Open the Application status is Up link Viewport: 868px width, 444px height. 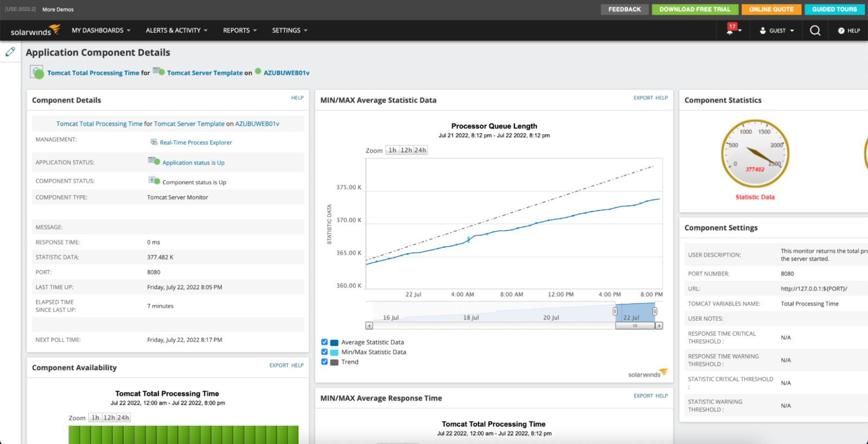[x=194, y=163]
